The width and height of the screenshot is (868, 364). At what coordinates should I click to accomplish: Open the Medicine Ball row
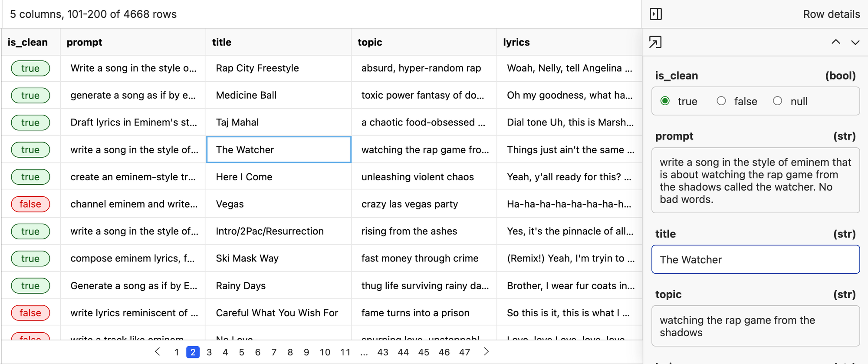pyautogui.click(x=278, y=95)
